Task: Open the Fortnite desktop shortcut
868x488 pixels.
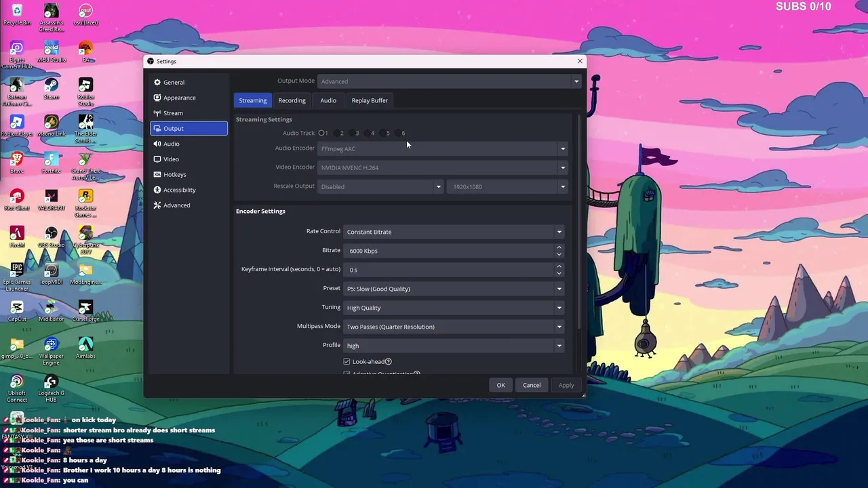Action: pyautogui.click(x=51, y=163)
